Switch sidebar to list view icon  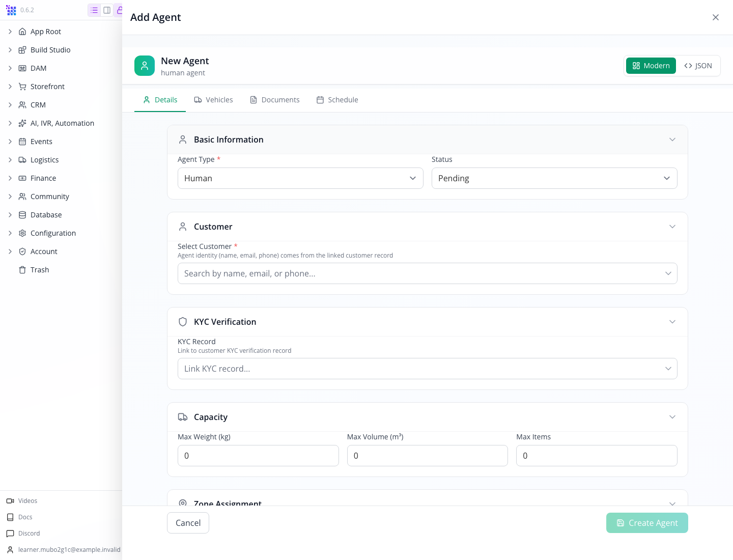coord(94,10)
